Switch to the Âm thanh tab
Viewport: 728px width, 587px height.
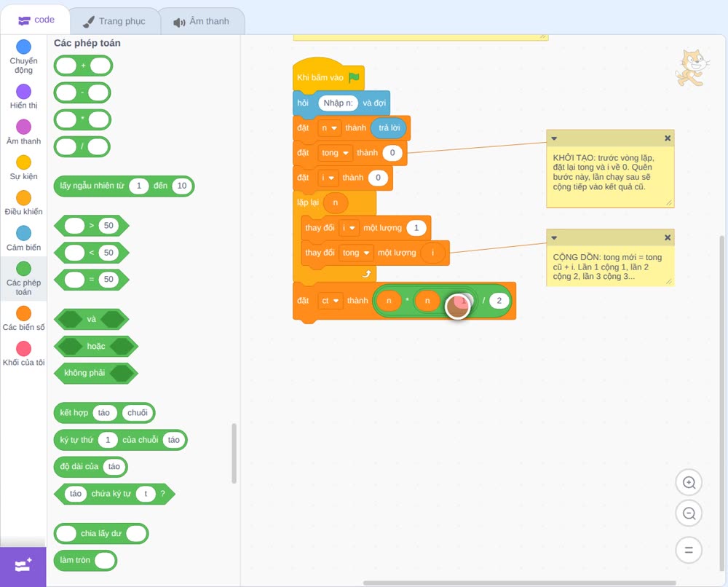202,21
